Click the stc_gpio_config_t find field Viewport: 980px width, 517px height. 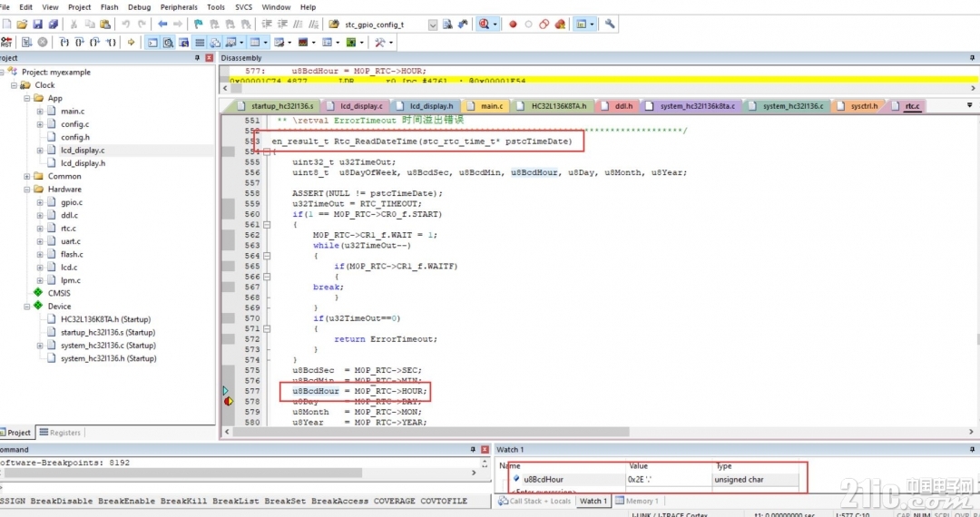[x=385, y=24]
